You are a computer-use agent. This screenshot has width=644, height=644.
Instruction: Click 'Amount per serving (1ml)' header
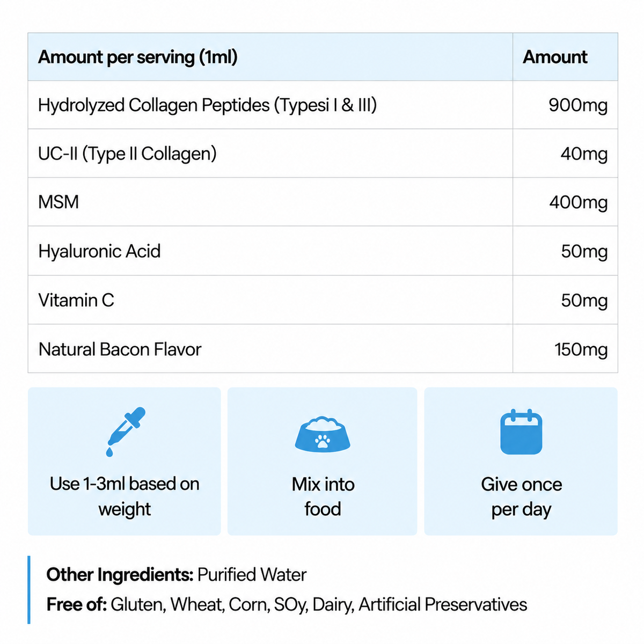tap(138, 57)
